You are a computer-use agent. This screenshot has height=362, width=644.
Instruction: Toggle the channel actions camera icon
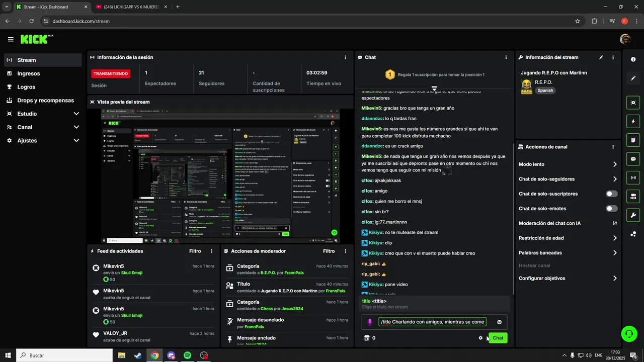click(633, 196)
